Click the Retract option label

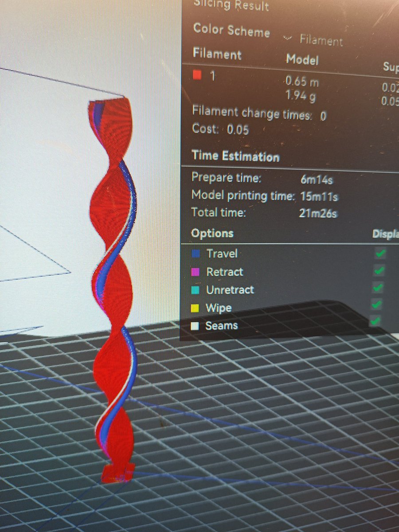click(225, 272)
